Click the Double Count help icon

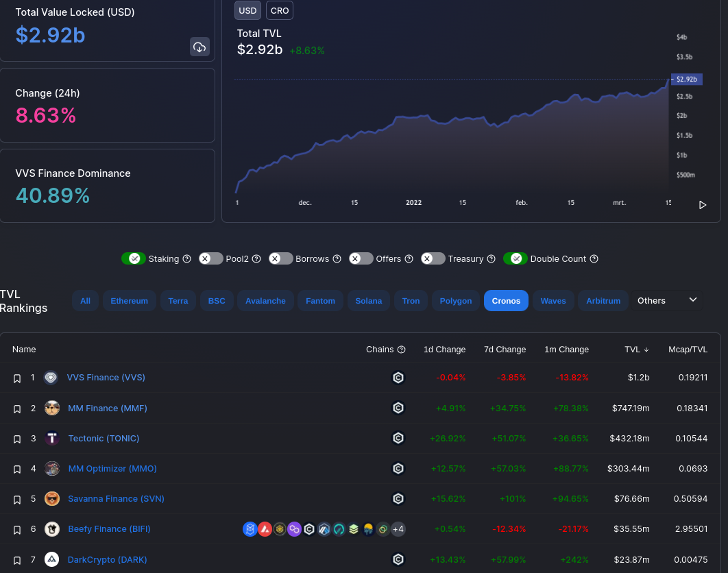pos(594,259)
